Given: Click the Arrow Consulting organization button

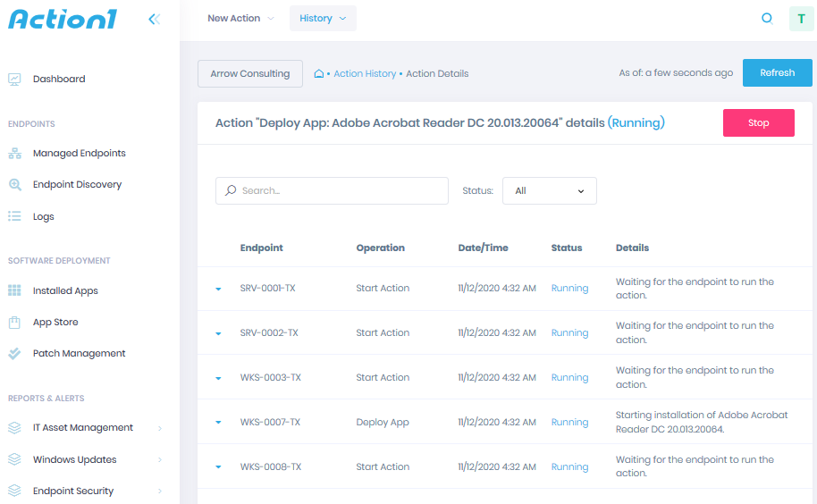Looking at the screenshot, I should tap(250, 73).
